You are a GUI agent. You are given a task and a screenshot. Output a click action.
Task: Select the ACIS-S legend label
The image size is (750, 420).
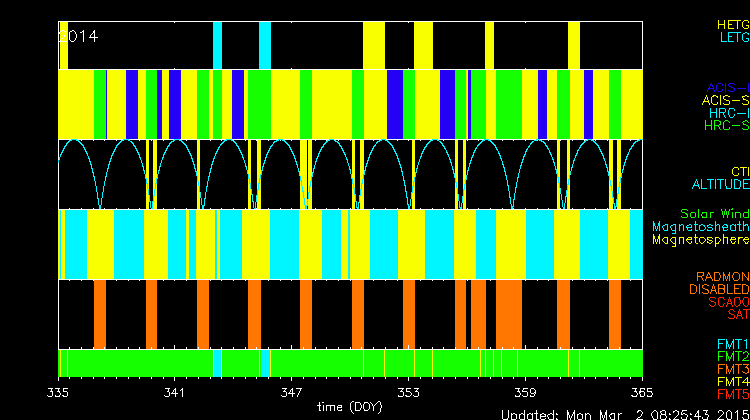[x=725, y=100]
